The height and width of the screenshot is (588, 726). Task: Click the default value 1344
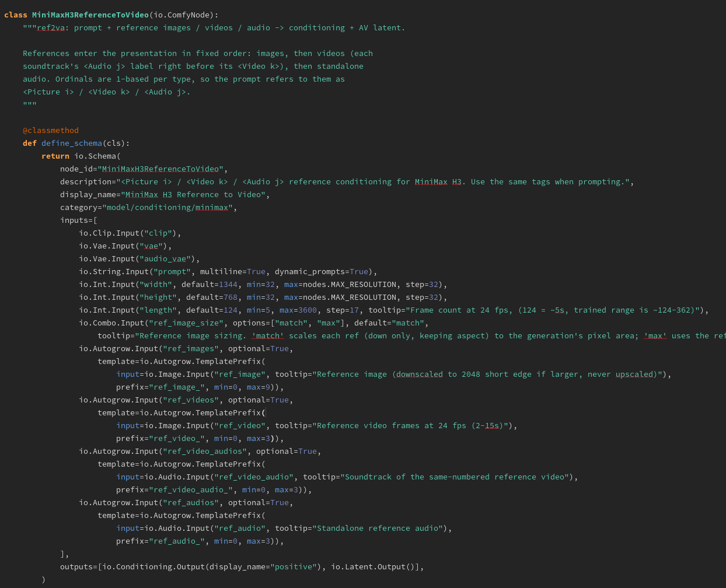click(228, 284)
